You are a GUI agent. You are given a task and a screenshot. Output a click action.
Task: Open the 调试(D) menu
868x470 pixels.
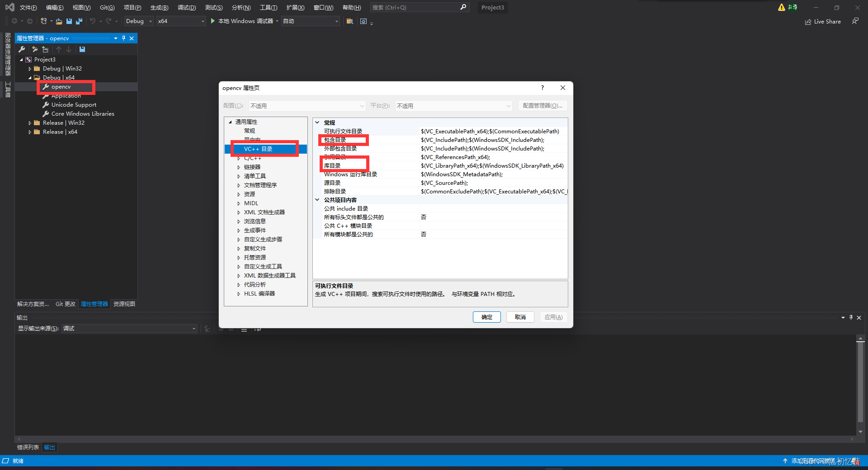[187, 8]
